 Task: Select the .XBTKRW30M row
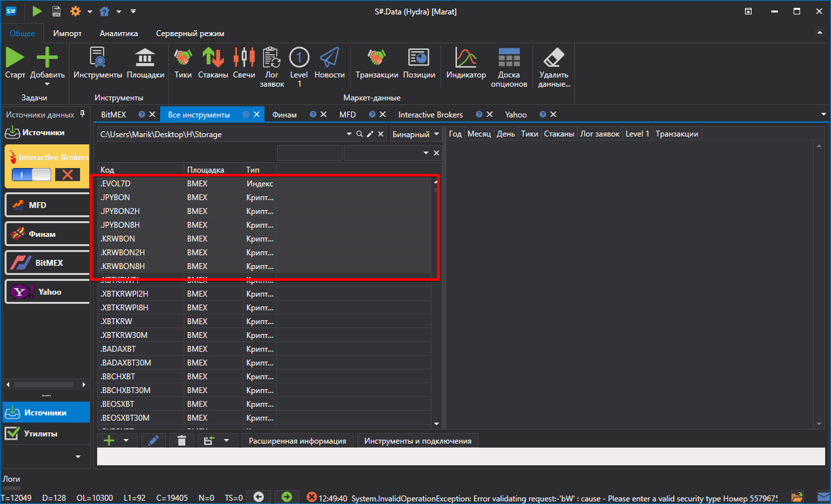point(265,335)
